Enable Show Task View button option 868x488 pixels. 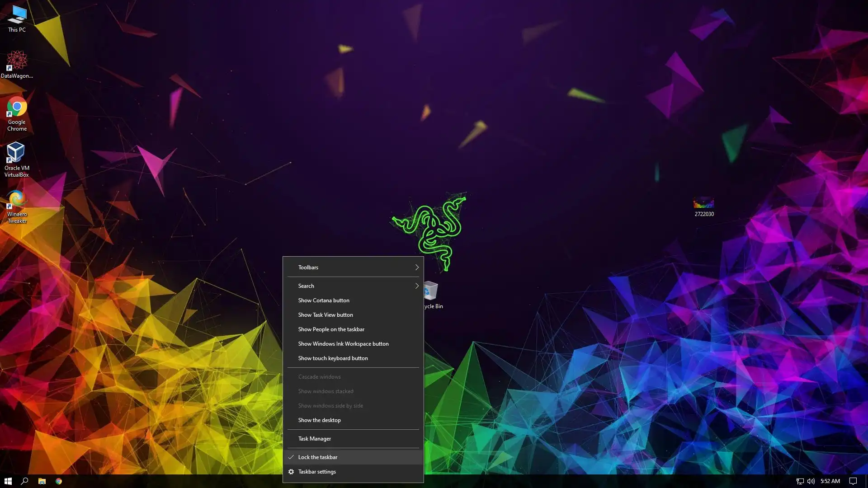coord(325,314)
